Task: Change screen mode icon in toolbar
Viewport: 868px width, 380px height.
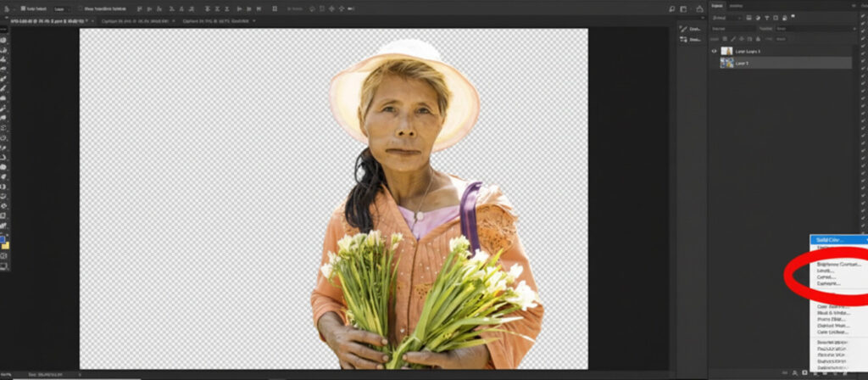Action: 4,266
